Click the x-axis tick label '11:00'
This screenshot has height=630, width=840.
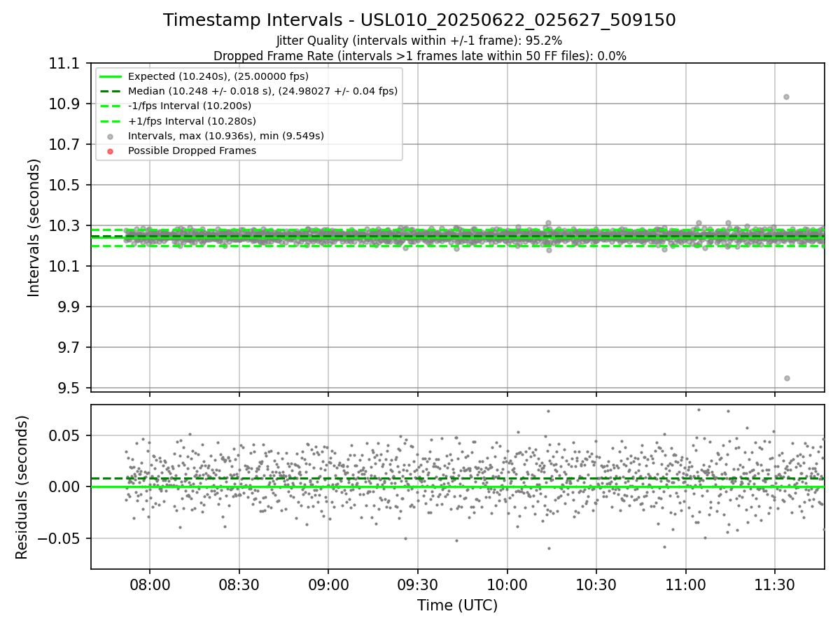[x=685, y=584]
